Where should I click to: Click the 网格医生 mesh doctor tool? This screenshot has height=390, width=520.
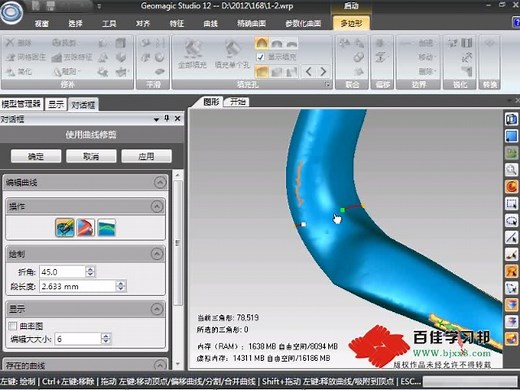[26, 57]
